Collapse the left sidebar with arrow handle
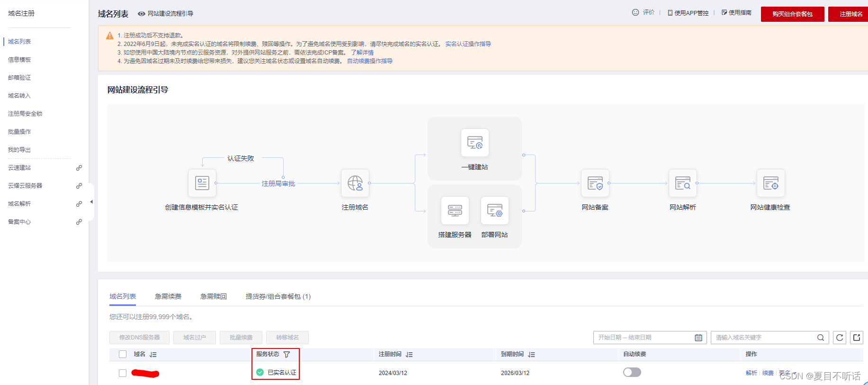The image size is (868, 385). 91,202
